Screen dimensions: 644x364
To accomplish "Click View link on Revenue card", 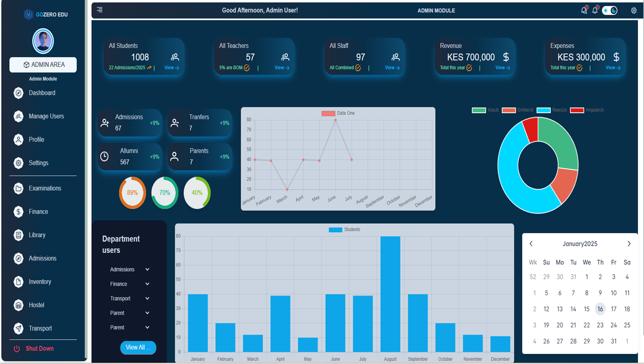I will (502, 68).
